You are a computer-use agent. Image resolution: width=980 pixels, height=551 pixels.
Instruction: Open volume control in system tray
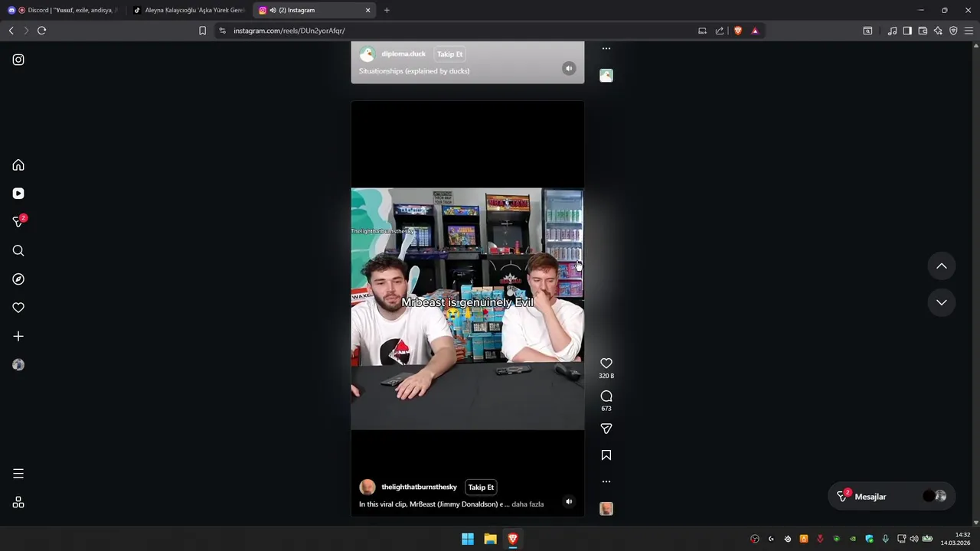coord(913,539)
